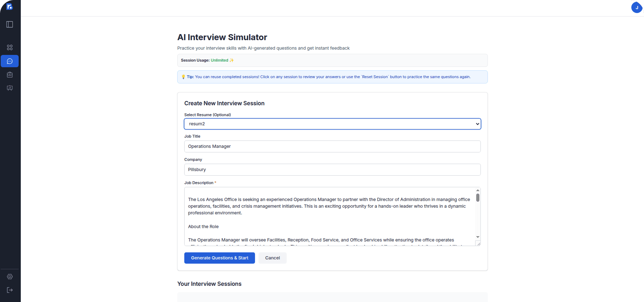Select the Interview Simulator chat icon
The height and width of the screenshot is (302, 644).
point(9,61)
